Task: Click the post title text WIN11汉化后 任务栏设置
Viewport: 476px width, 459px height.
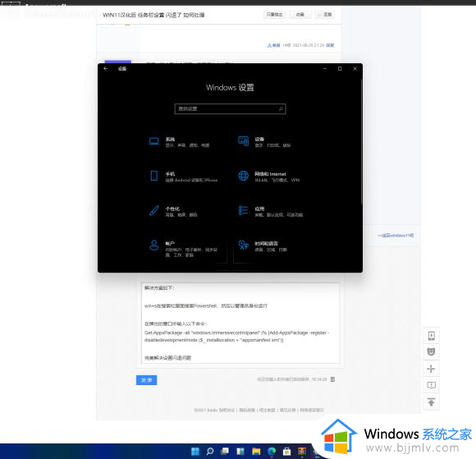Action: tap(153, 15)
